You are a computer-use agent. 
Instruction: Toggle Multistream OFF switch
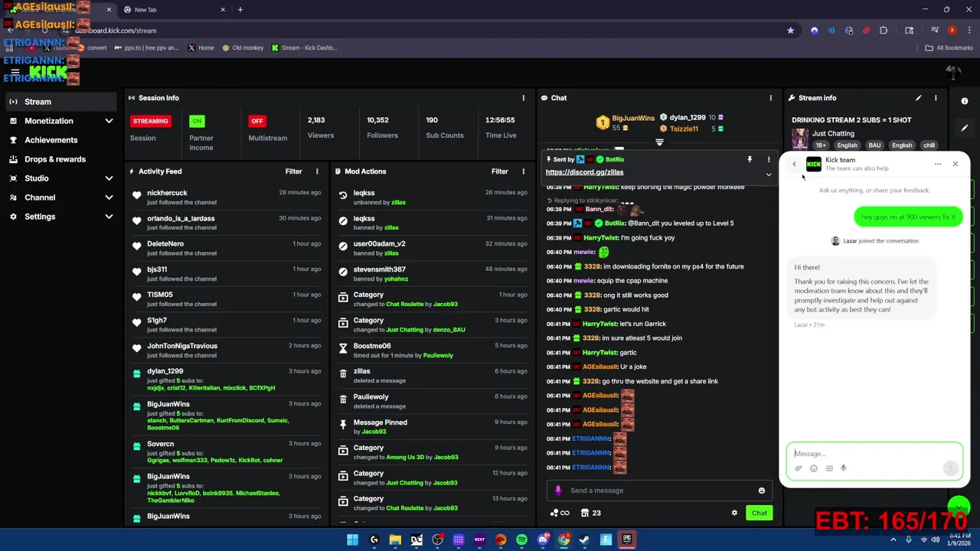[x=257, y=121]
